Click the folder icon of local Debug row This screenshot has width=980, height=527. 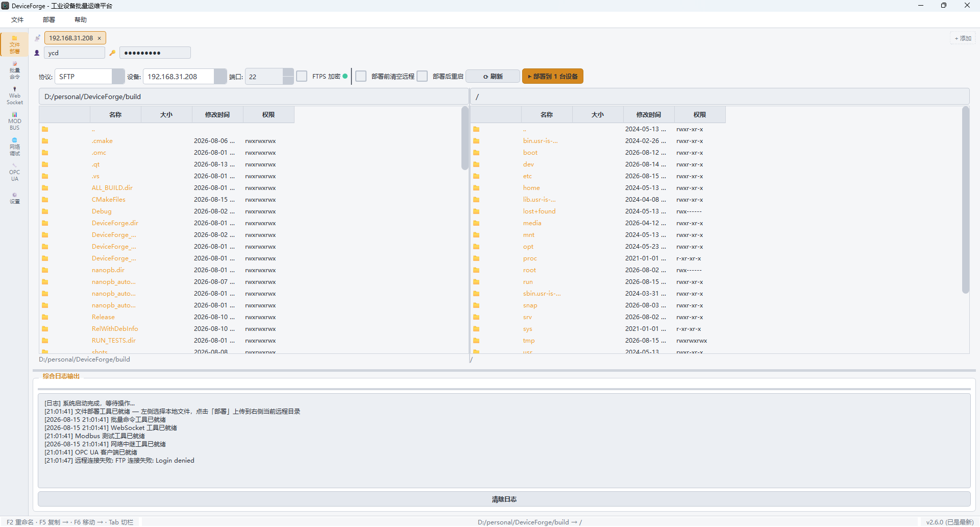(x=45, y=211)
